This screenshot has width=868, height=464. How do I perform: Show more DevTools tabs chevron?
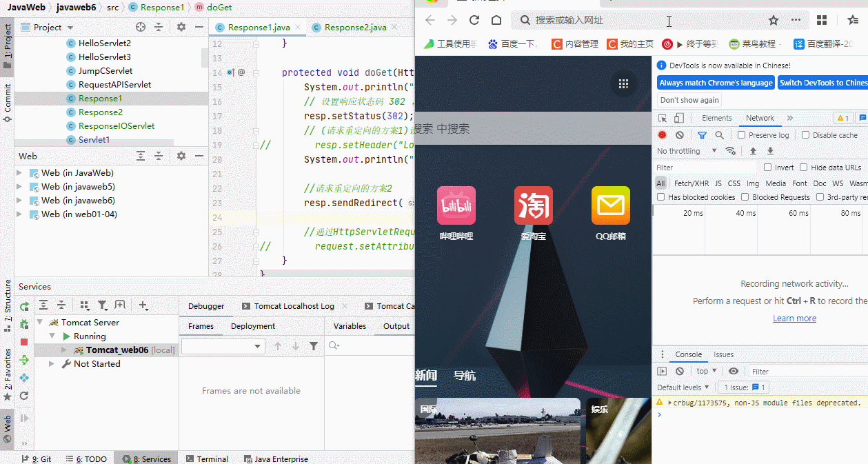[790, 118]
